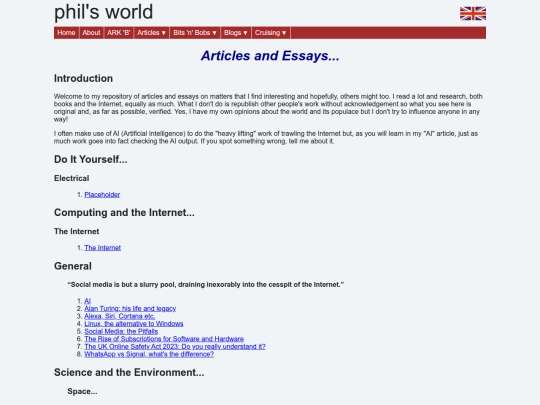Open Alan Turing: his life and legacy
This screenshot has height=405, width=540.
[x=130, y=308]
